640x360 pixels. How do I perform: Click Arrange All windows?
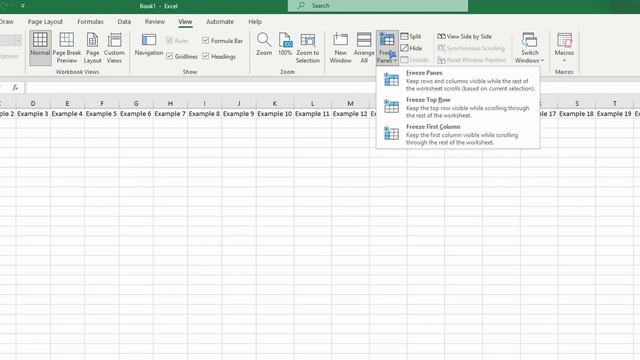pyautogui.click(x=364, y=47)
